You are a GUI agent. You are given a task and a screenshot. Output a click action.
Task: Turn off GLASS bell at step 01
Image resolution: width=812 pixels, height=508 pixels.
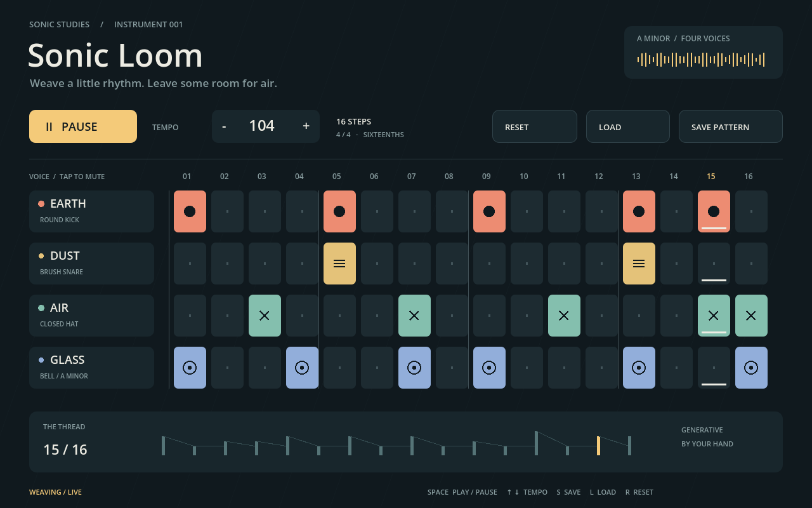click(x=190, y=368)
